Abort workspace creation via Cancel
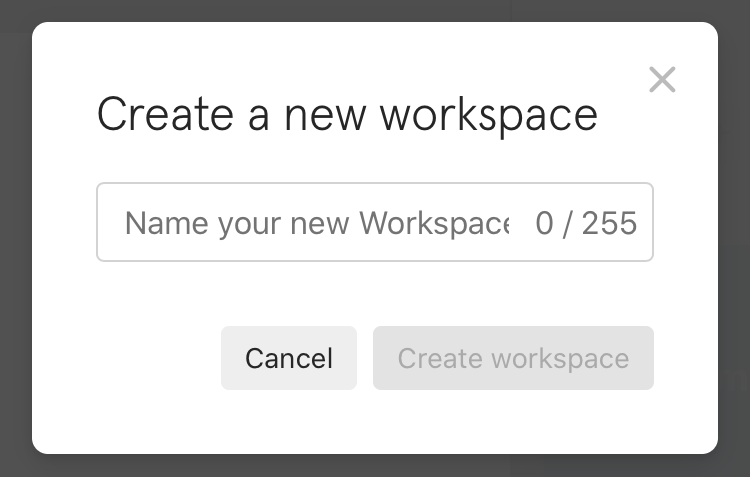The height and width of the screenshot is (477, 750). point(288,358)
